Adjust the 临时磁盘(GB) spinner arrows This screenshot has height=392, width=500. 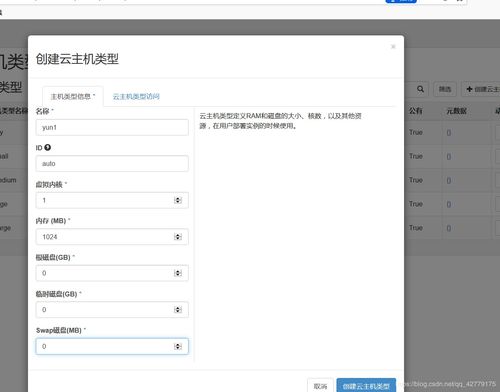pos(178,310)
